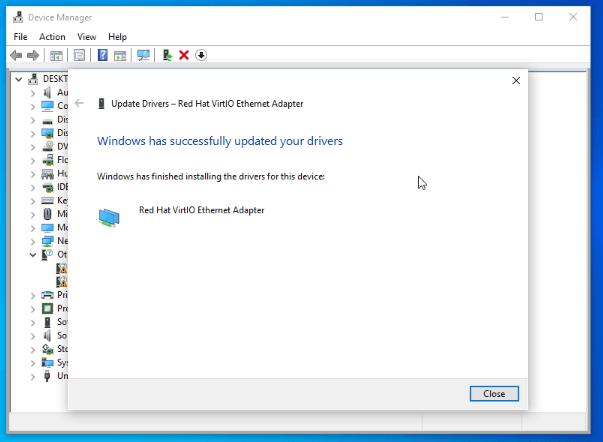The width and height of the screenshot is (603, 442).
Task: Expand the Print queues category chevron
Action: pyautogui.click(x=33, y=296)
